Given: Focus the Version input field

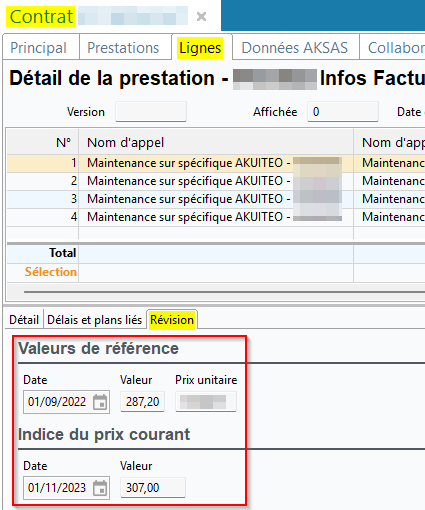Looking at the screenshot, I should click(151, 112).
